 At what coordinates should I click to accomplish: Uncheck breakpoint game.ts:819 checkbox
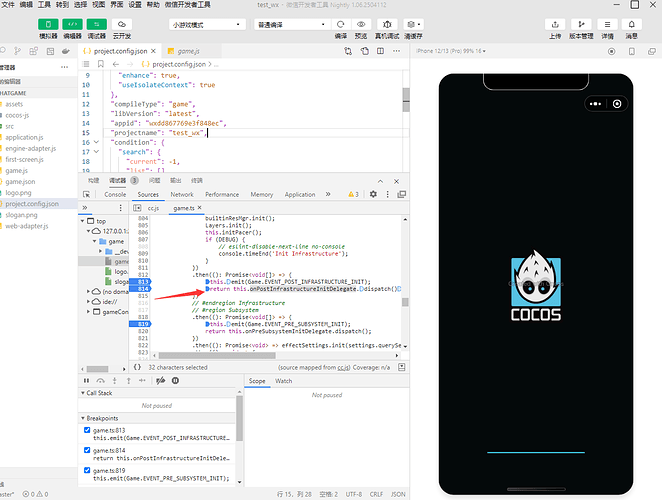point(87,470)
